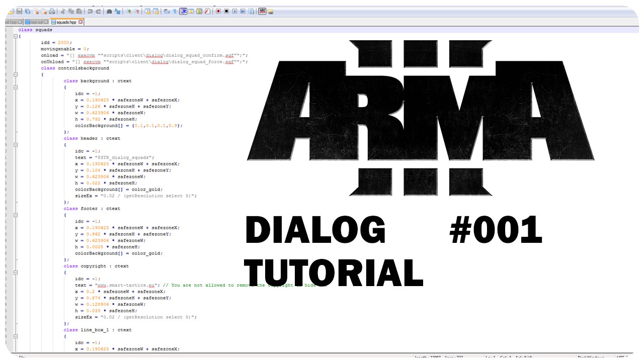Click 'class background : ctext'
This screenshot has width=644, height=362.
[x=98, y=80]
